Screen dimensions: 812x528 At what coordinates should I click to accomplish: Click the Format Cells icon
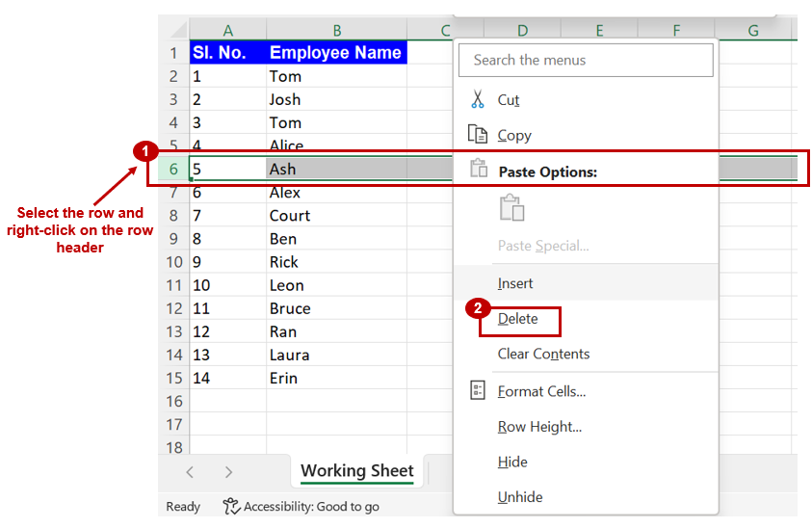pos(478,390)
